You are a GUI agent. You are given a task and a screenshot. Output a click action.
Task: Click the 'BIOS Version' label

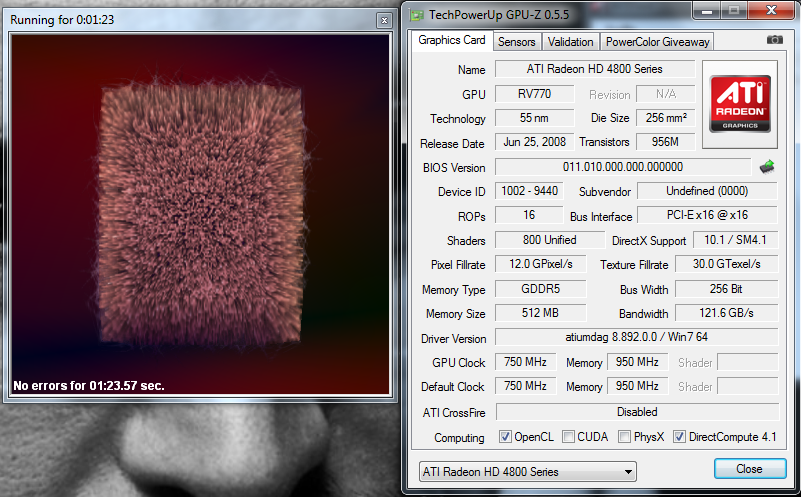pyautogui.click(x=454, y=168)
